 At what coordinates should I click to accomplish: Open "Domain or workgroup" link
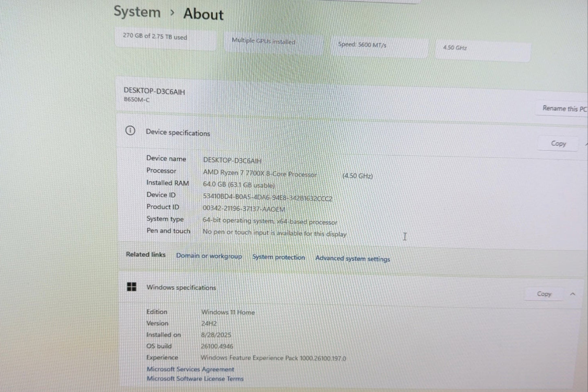pos(209,256)
